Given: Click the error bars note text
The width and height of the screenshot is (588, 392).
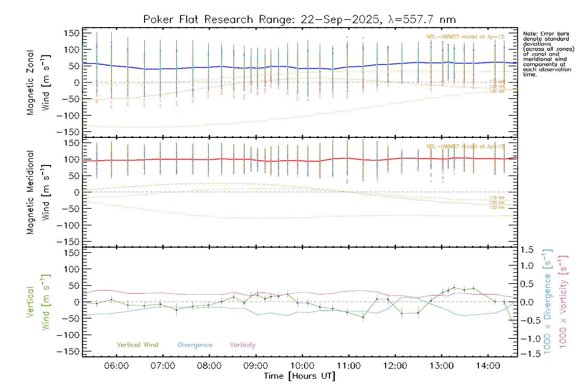Looking at the screenshot, I should [x=548, y=54].
